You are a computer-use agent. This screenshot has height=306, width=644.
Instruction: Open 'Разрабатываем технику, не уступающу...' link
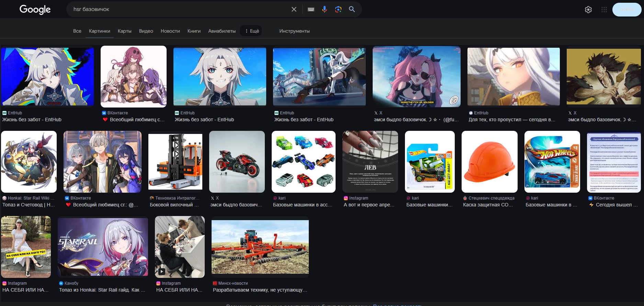[260, 290]
